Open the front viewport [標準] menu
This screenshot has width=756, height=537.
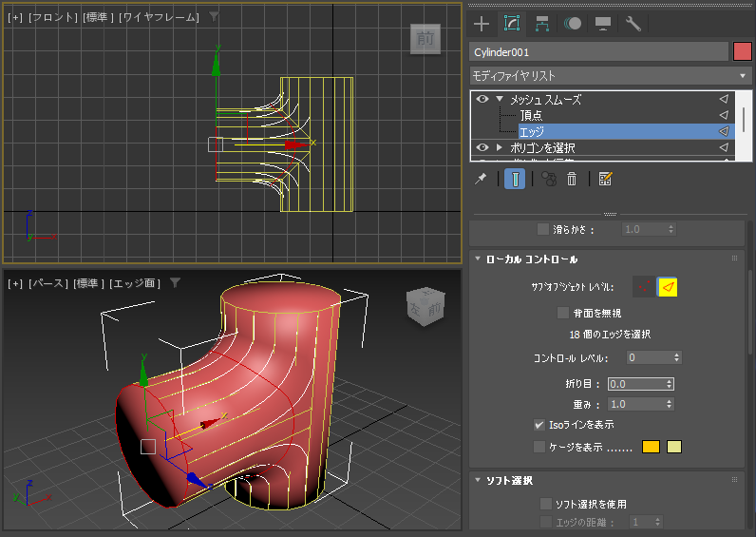99,17
